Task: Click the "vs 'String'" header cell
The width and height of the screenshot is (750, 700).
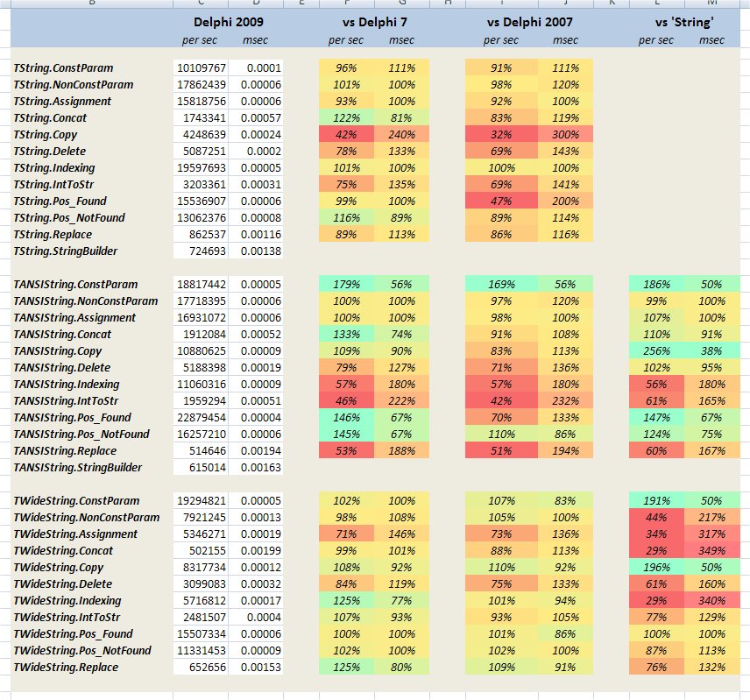Action: click(x=684, y=22)
